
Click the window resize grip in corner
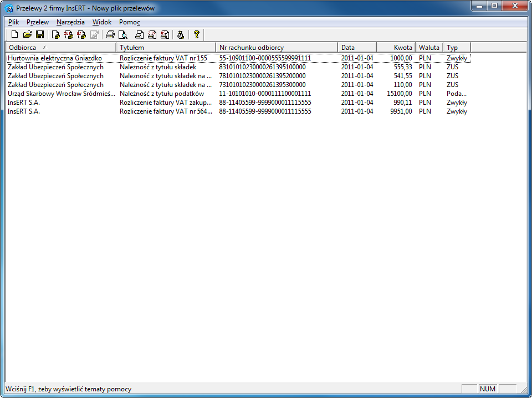coord(524,390)
